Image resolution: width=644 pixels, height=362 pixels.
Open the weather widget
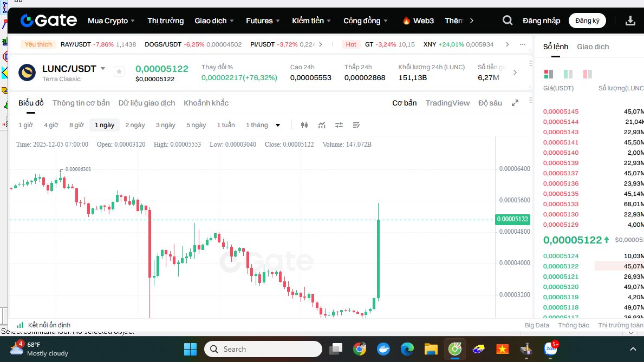(39, 349)
